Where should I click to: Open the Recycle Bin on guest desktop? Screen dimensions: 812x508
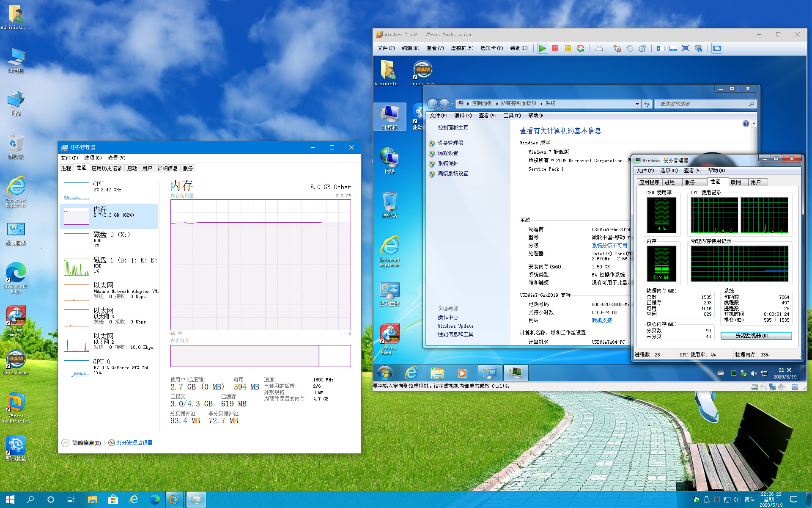pos(390,205)
